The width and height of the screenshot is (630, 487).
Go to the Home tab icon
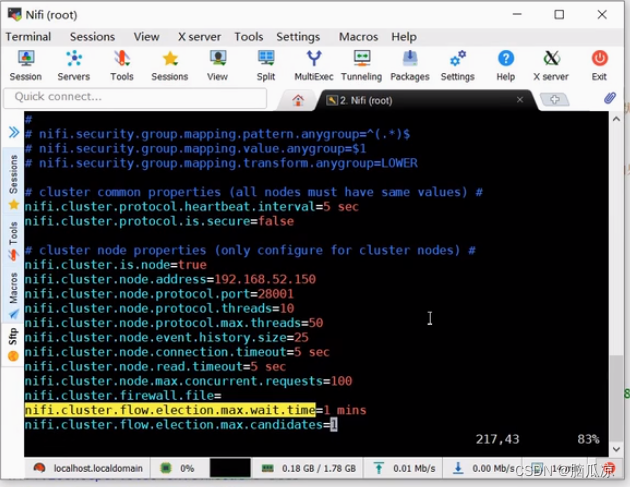click(x=298, y=100)
